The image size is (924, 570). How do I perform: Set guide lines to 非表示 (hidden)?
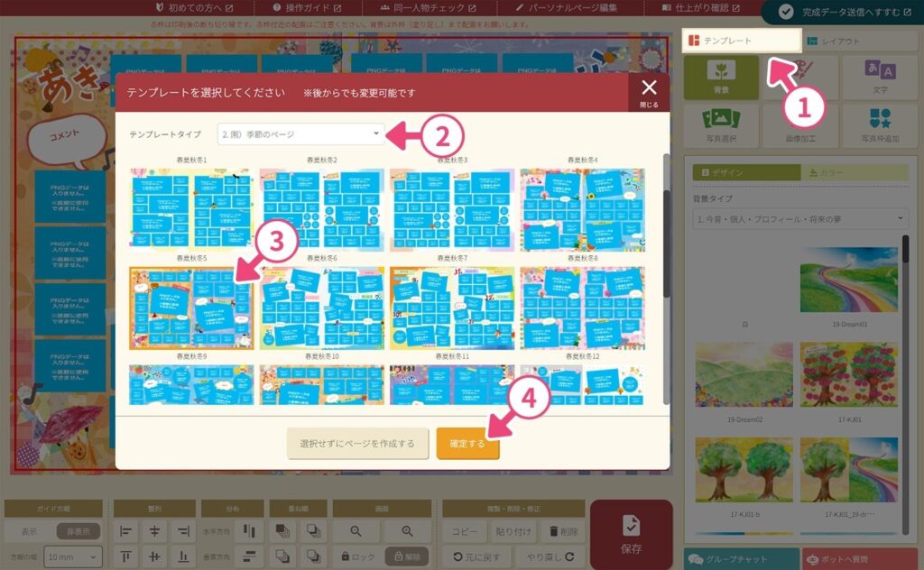[78, 532]
